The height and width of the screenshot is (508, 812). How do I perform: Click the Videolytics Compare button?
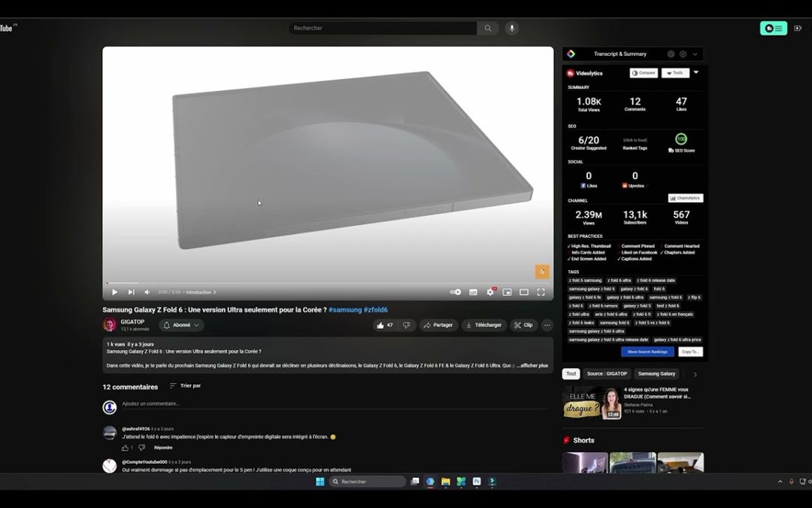[x=644, y=73]
